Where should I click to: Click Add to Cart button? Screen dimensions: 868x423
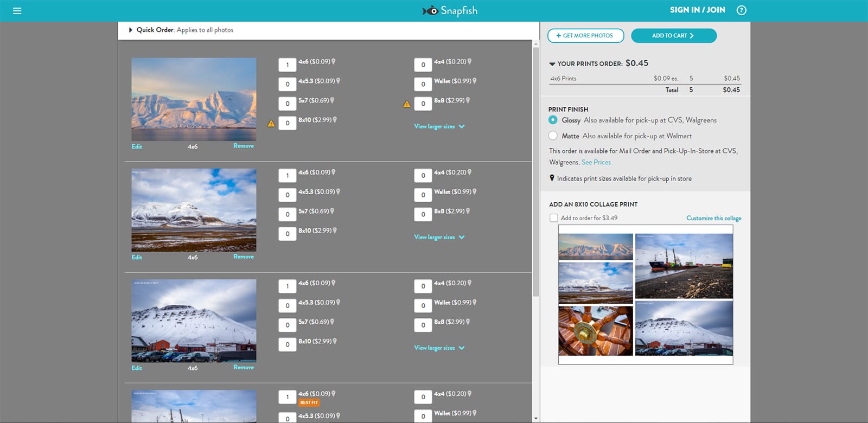(674, 36)
